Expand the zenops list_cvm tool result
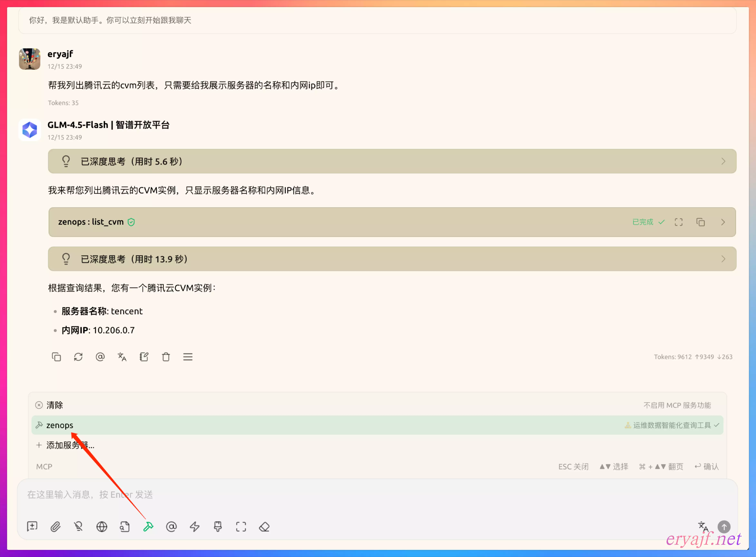This screenshot has height=557, width=756. click(x=723, y=222)
